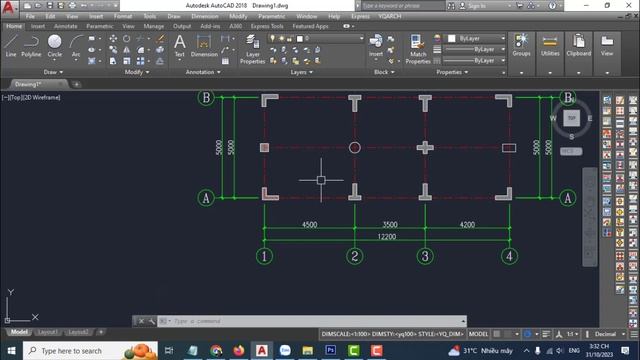
Task: Open the Dimension menu
Action: 204,16
